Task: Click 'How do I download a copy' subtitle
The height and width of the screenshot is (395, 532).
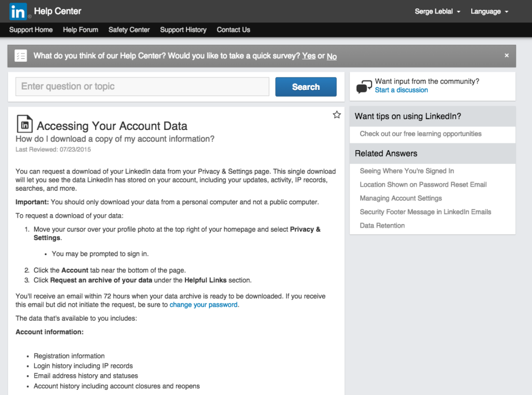Action: [115, 139]
